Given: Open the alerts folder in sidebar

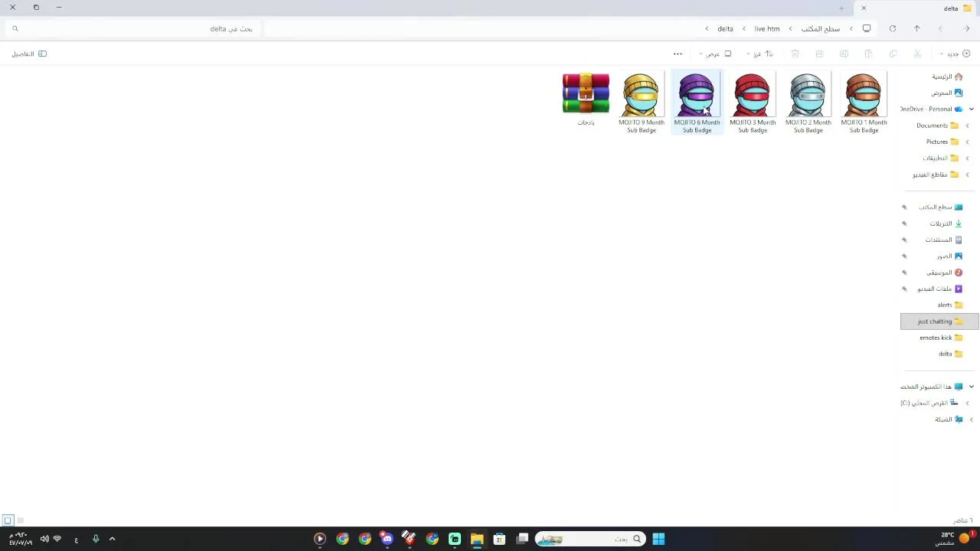Looking at the screenshot, I should 950,305.
